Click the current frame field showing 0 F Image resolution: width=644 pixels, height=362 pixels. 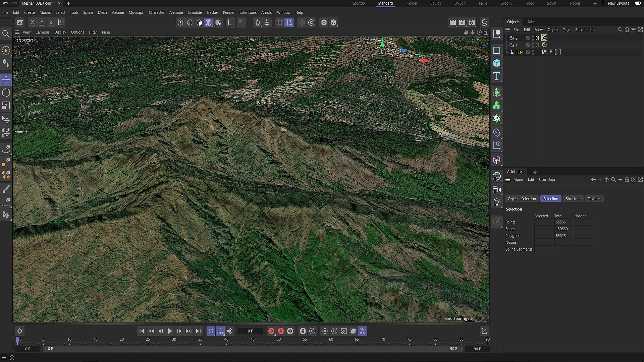click(x=250, y=331)
